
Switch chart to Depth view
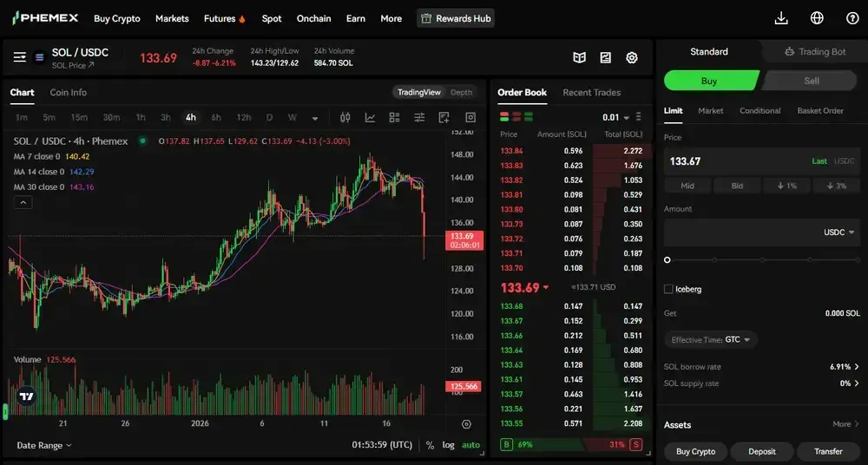[462, 93]
